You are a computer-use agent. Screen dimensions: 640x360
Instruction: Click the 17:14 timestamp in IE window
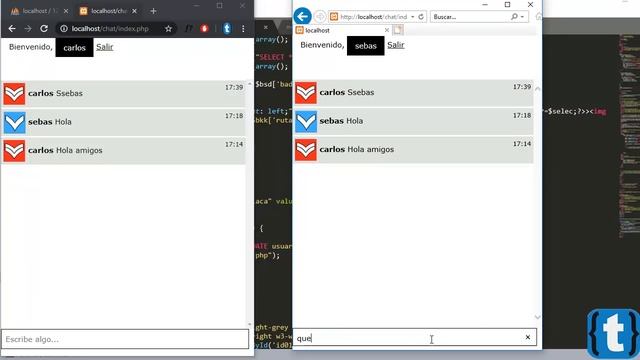[x=522, y=144]
